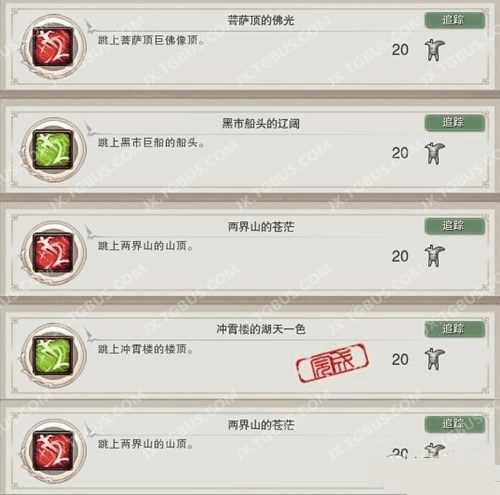Click the green emblem icon of 黑市船头的辽阔

[53, 150]
